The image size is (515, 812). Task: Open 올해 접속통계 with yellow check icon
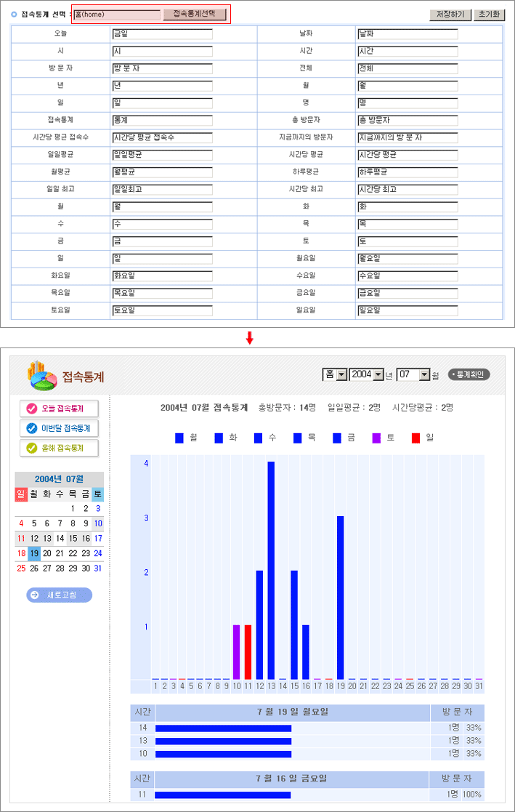click(x=59, y=448)
